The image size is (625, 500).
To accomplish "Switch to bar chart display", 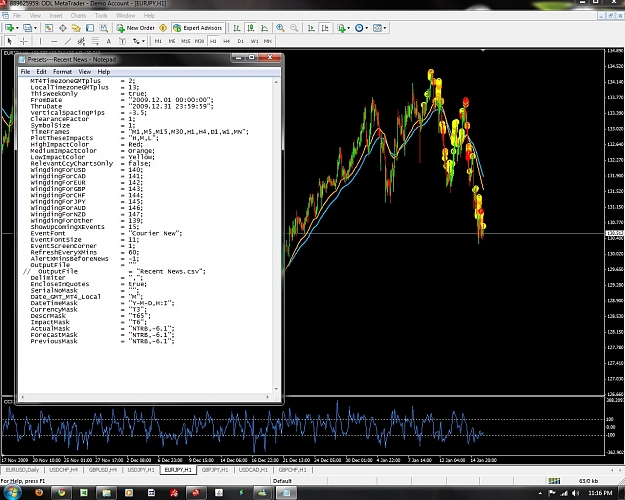I will 237,28.
